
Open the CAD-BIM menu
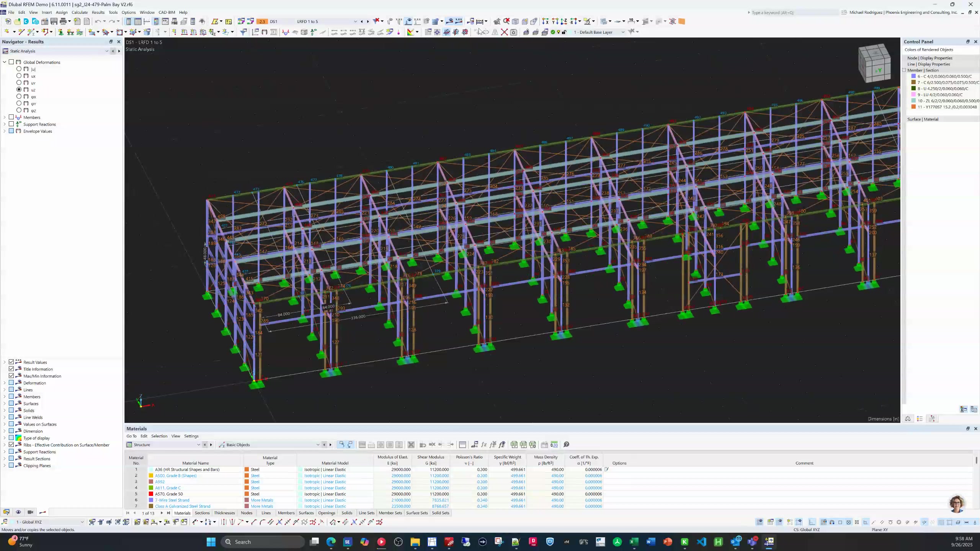[167, 12]
